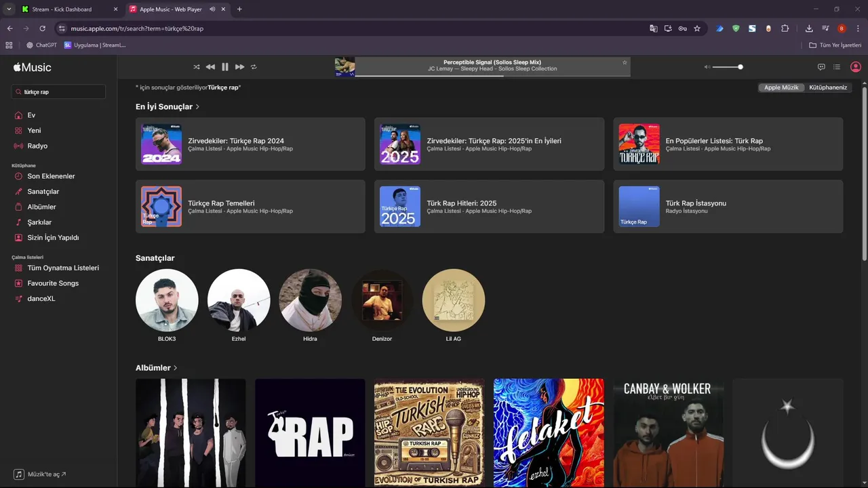Open a new browser tab
Image resolution: width=868 pixels, height=488 pixels.
239,9
